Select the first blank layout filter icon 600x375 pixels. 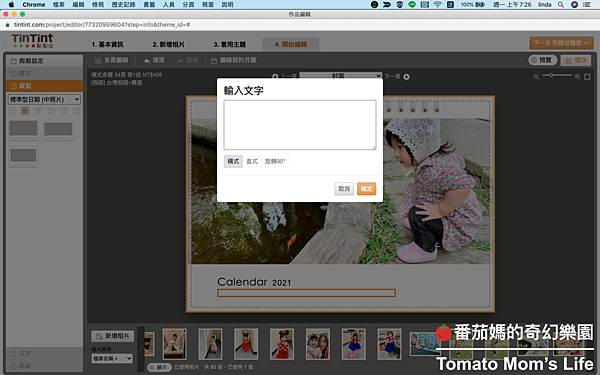click(12, 111)
